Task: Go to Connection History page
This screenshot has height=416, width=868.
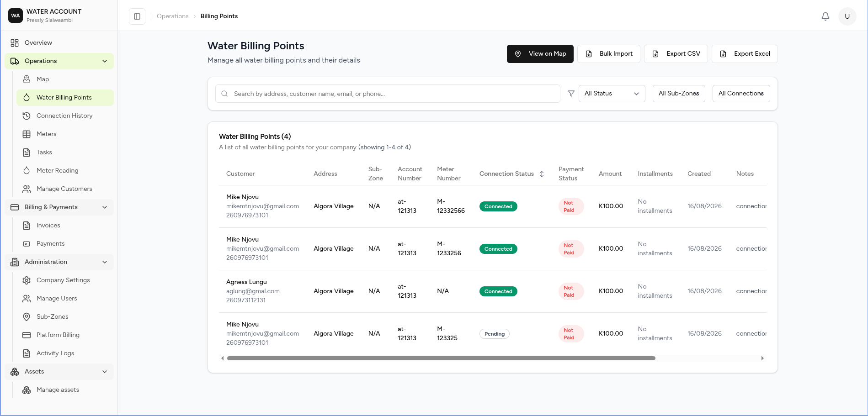Action: click(x=65, y=116)
